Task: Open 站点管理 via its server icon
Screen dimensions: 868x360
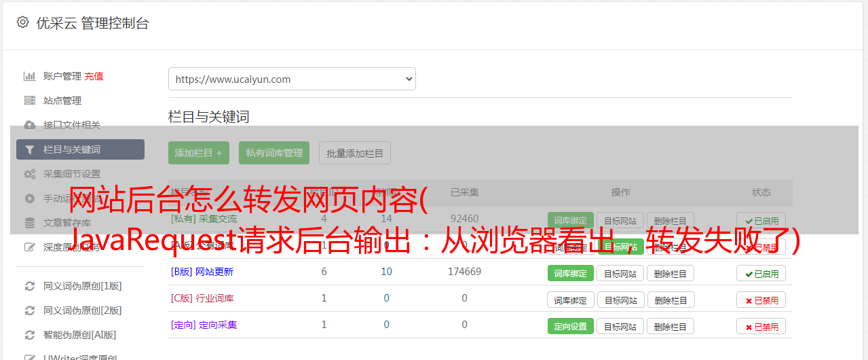Action: pos(30,101)
